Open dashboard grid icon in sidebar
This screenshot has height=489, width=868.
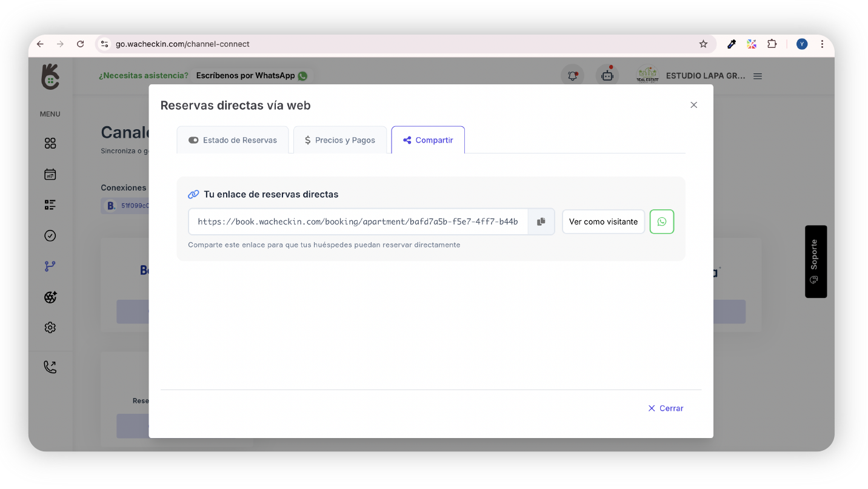click(x=50, y=143)
